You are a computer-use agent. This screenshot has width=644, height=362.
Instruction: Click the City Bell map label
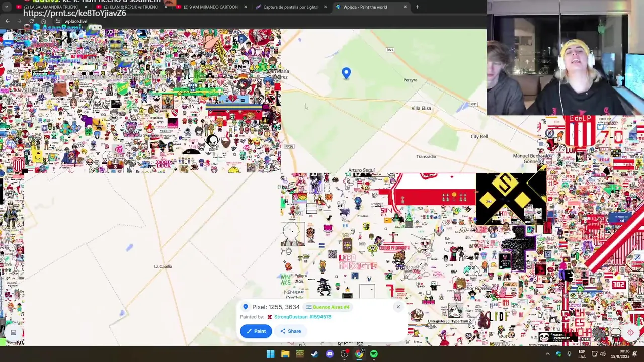pyautogui.click(x=479, y=136)
